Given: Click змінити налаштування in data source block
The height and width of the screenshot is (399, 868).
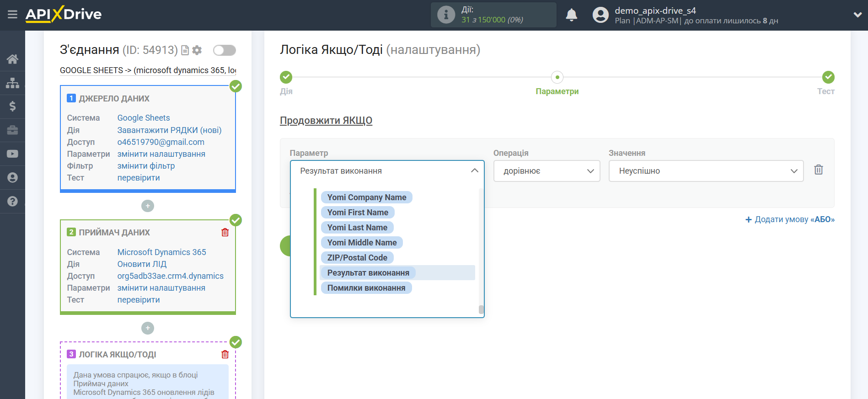Looking at the screenshot, I should click(161, 154).
